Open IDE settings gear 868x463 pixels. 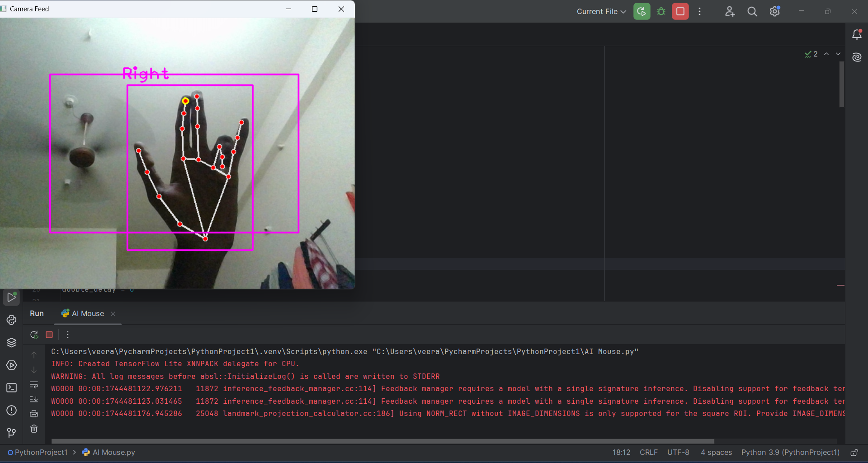774,11
